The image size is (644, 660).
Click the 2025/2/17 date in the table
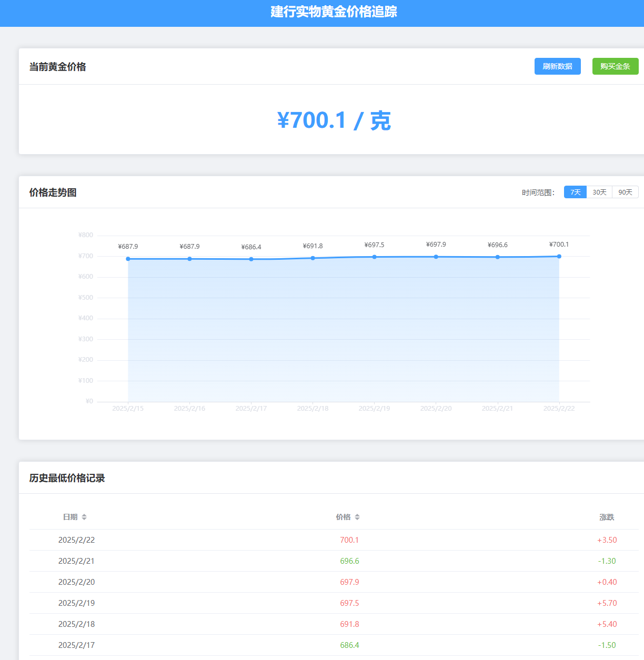pos(76,645)
